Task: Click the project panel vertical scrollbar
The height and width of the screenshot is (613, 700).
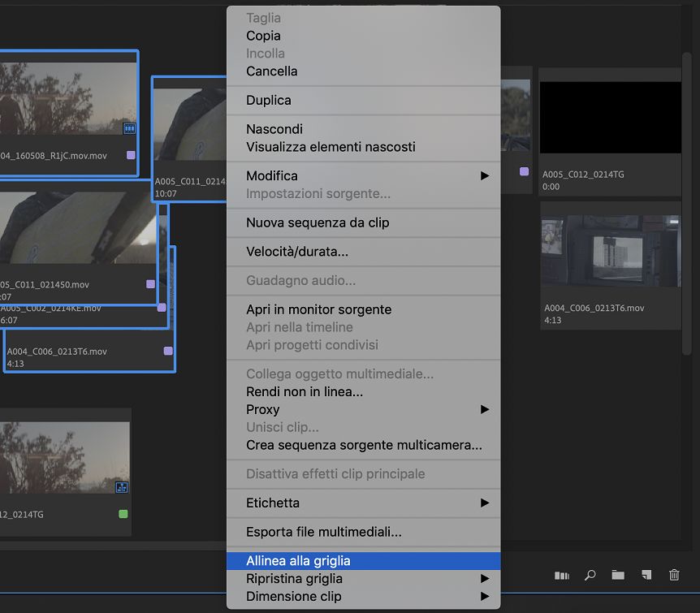Action: point(687,203)
